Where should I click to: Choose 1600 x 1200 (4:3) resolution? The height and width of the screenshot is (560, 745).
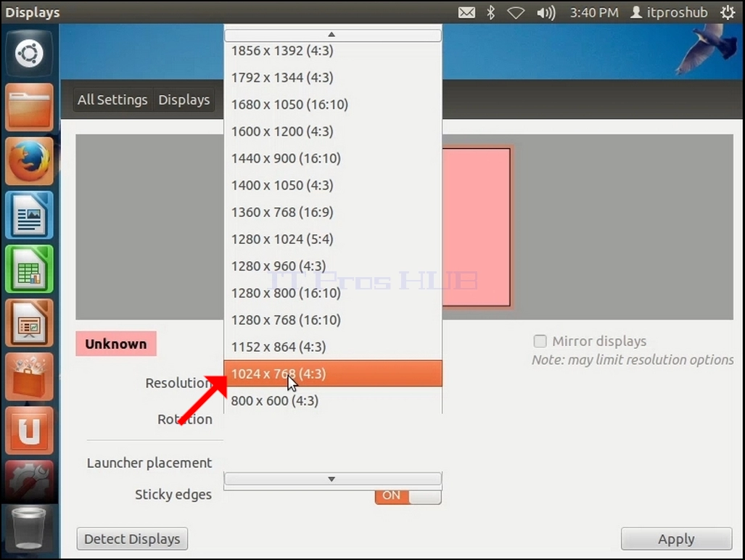tap(332, 131)
